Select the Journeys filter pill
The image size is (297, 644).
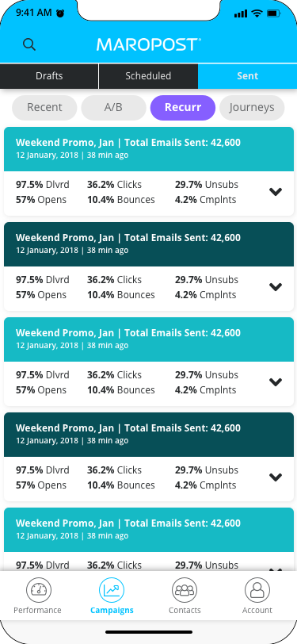[252, 108]
